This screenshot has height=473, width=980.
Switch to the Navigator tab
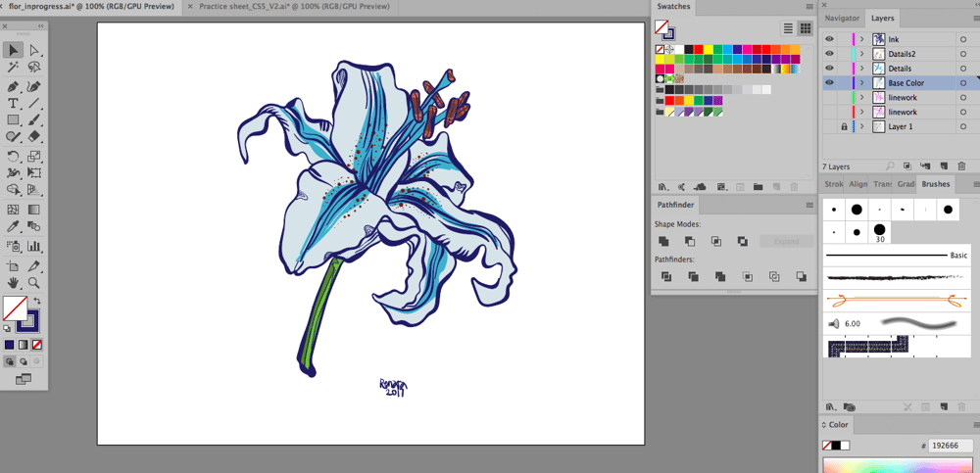tap(842, 19)
